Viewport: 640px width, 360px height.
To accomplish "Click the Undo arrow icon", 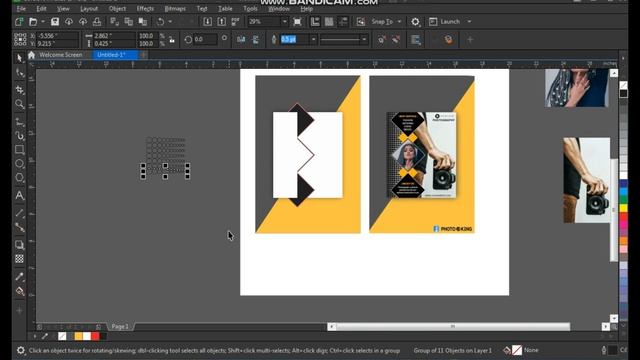I will 160,22.
